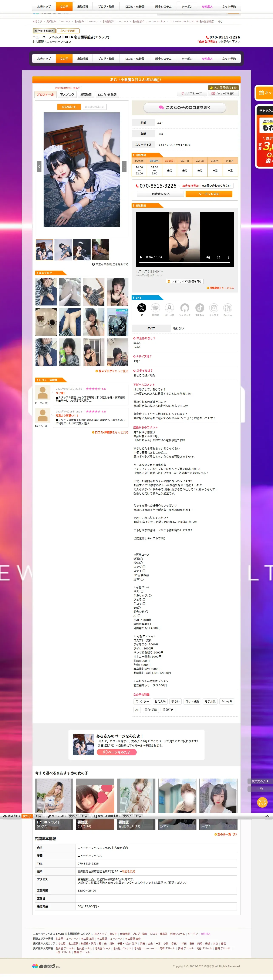Open クーポン in the topmost sticky menu
The width and height of the screenshot is (273, 980).
(x=187, y=6)
